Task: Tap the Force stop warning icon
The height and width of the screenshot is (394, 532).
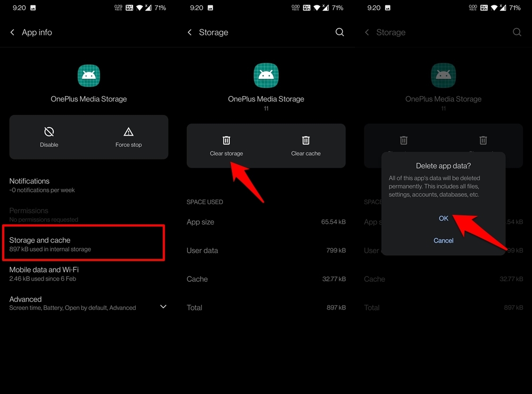Action: (x=128, y=131)
